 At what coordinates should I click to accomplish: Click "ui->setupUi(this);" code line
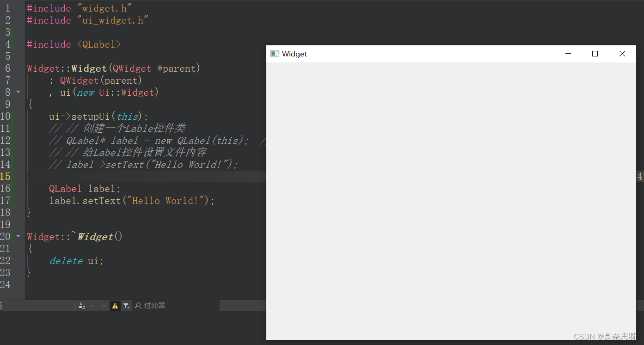98,117
